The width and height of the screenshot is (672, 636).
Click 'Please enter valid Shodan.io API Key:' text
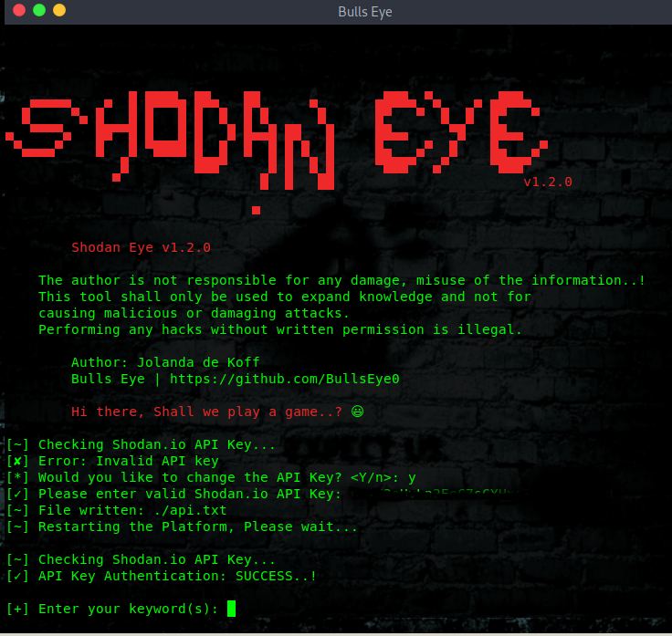190,494
